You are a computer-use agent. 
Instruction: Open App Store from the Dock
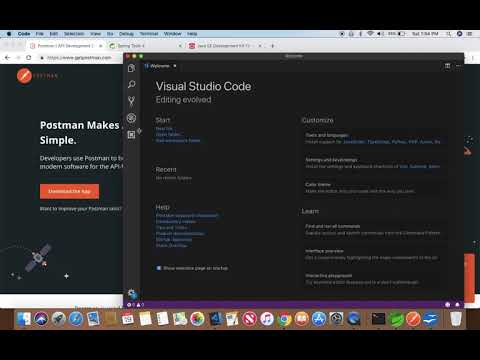pos(319,319)
